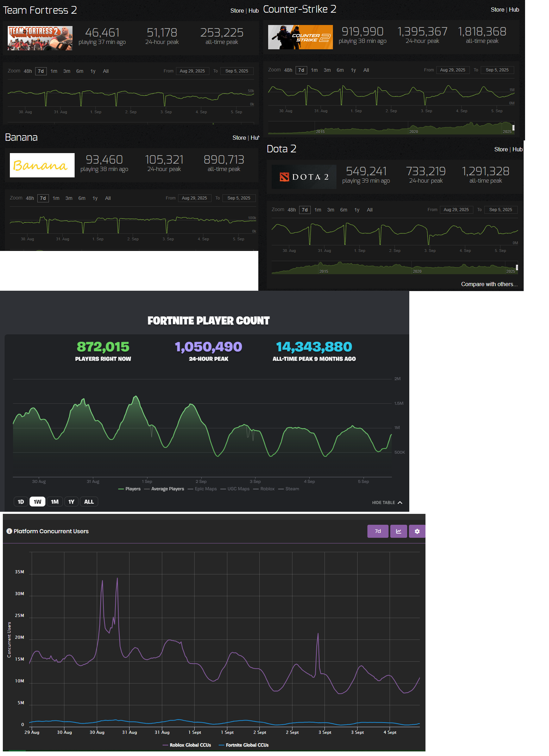
Task: Click Compare with others link
Action: click(x=489, y=284)
